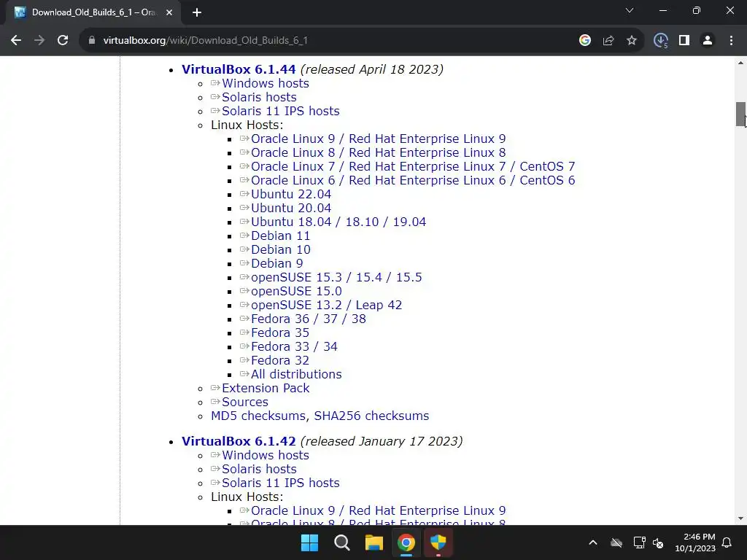Viewport: 747px width, 560px height.
Task: Download the Debian 9 package
Action: 276,263
